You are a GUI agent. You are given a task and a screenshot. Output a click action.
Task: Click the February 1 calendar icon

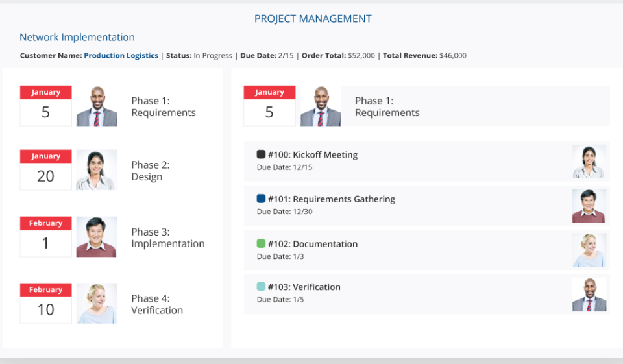45,237
